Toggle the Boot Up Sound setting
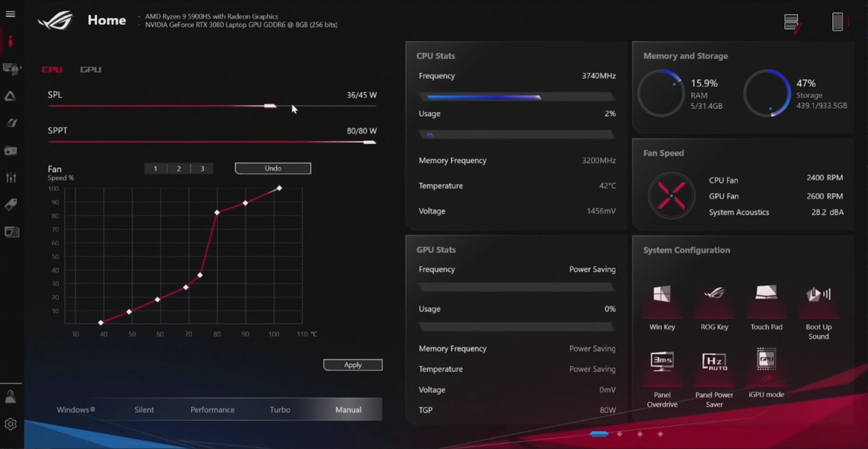This screenshot has height=449, width=868. click(818, 313)
